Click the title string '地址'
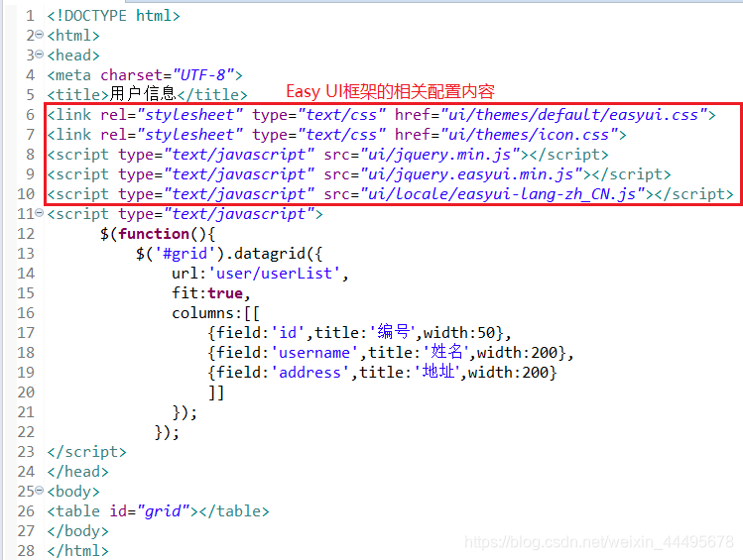This screenshot has width=743, height=560. (x=437, y=372)
